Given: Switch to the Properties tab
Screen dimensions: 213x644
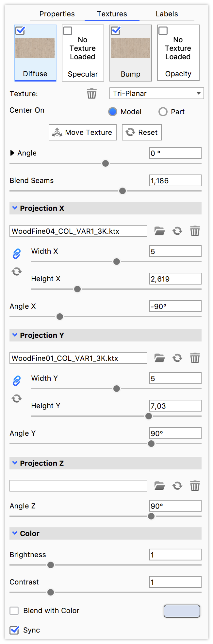Looking at the screenshot, I should pyautogui.click(x=57, y=14).
